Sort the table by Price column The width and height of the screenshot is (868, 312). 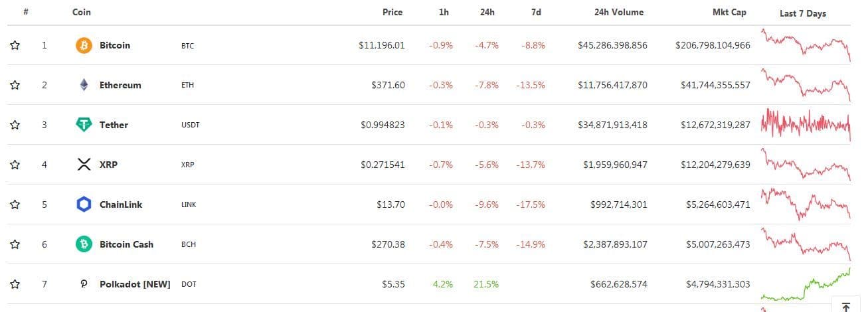click(392, 12)
